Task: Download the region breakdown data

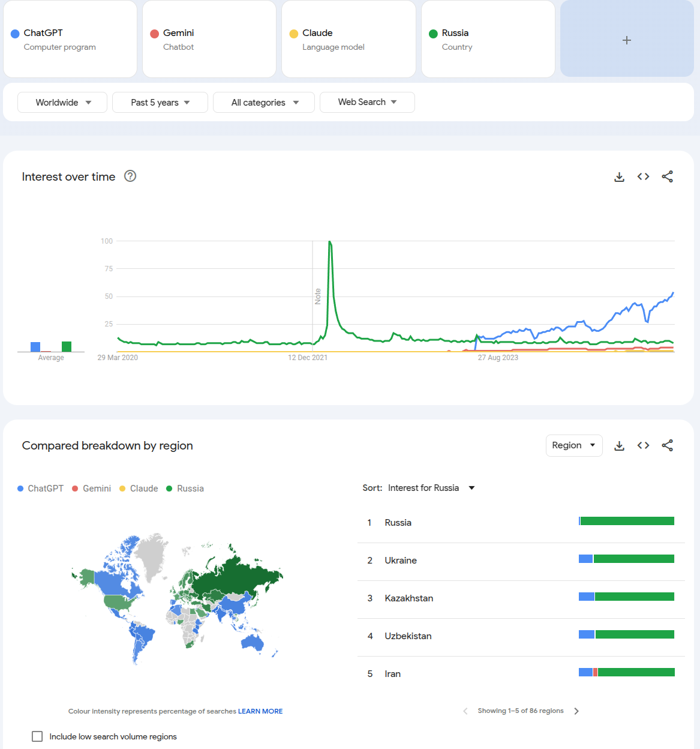Action: click(x=619, y=446)
